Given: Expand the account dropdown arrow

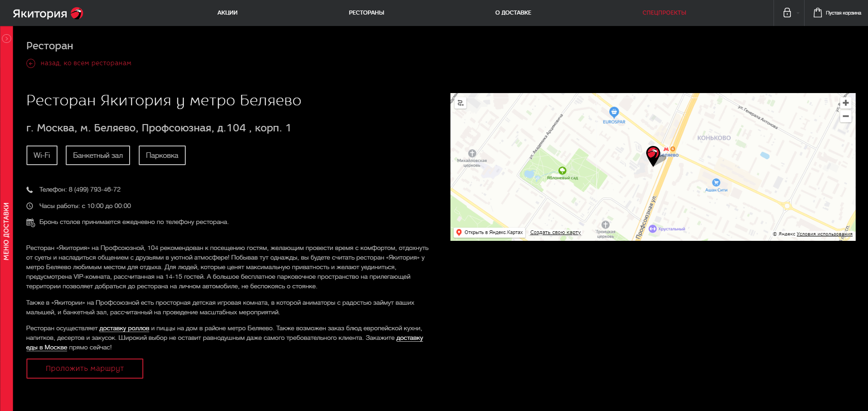Looking at the screenshot, I should [798, 13].
